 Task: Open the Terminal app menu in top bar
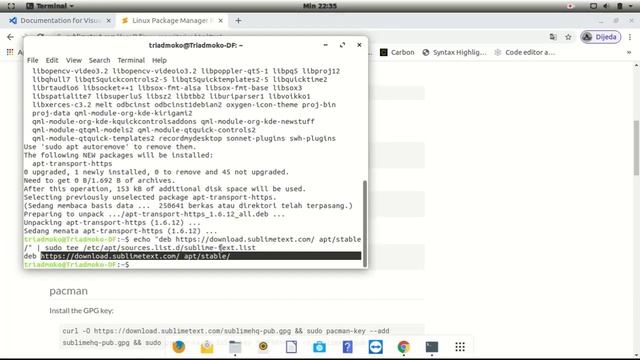(x=50, y=6)
